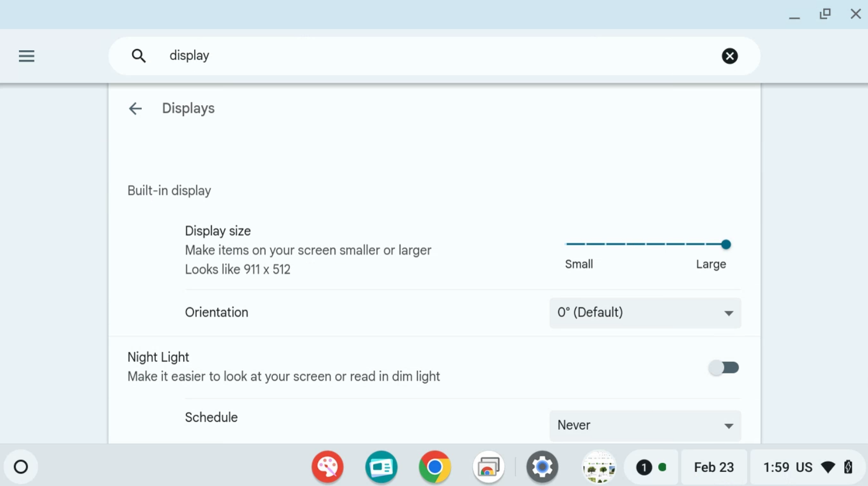Launch the Chrome Canvas drawing app

click(327, 467)
